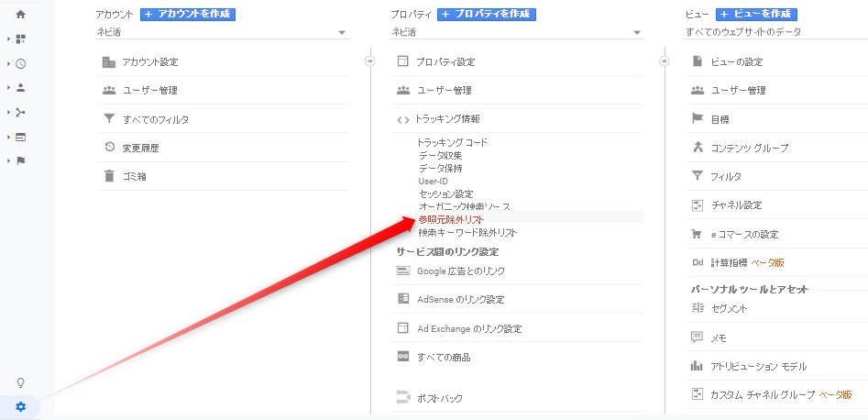Open 参照元除外リスト link
Screen dimensions: 868x420
coord(450,220)
